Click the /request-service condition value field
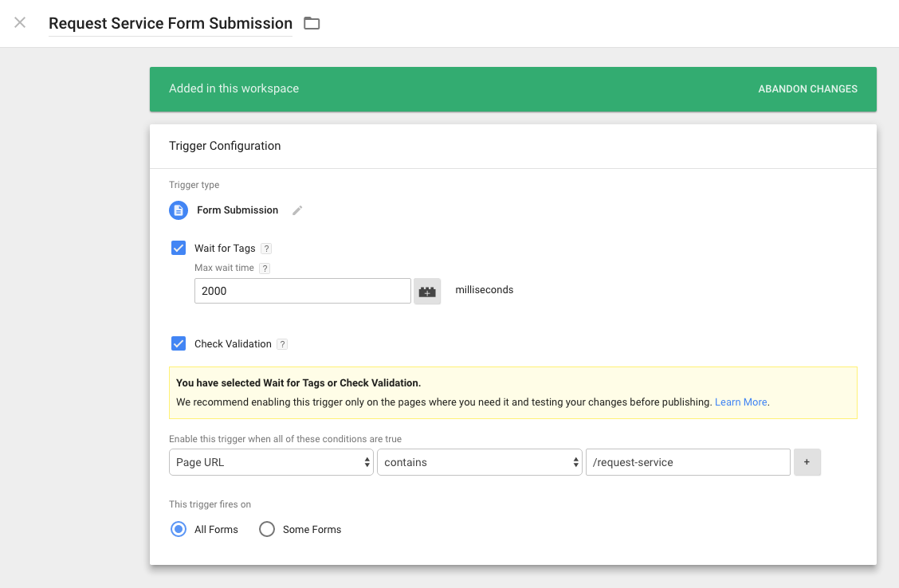899x588 pixels. tap(688, 462)
